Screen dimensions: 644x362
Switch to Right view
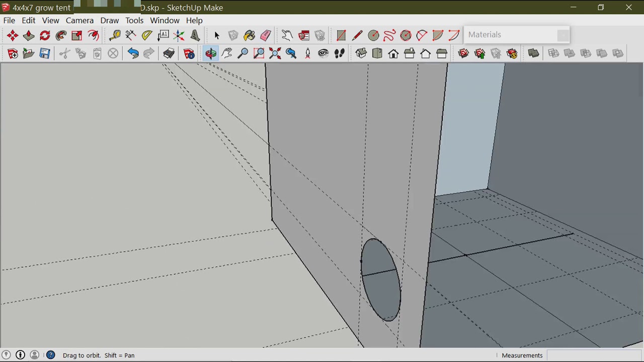tap(410, 53)
